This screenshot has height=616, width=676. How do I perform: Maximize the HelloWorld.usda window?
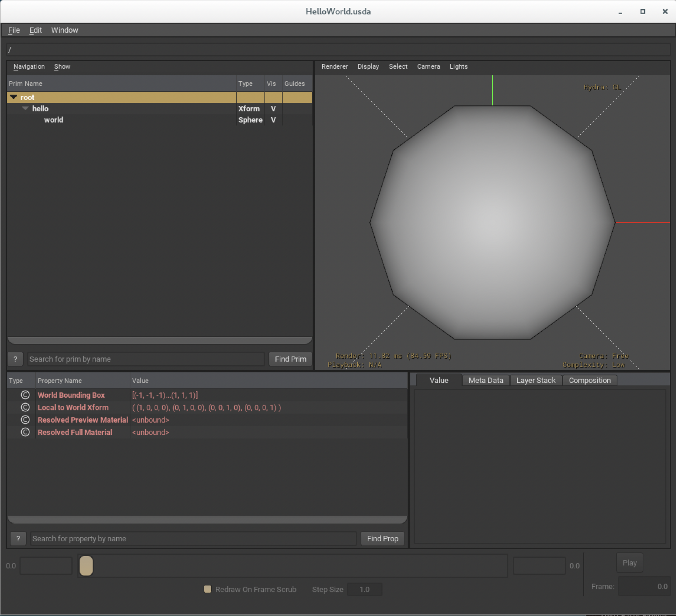pos(643,12)
